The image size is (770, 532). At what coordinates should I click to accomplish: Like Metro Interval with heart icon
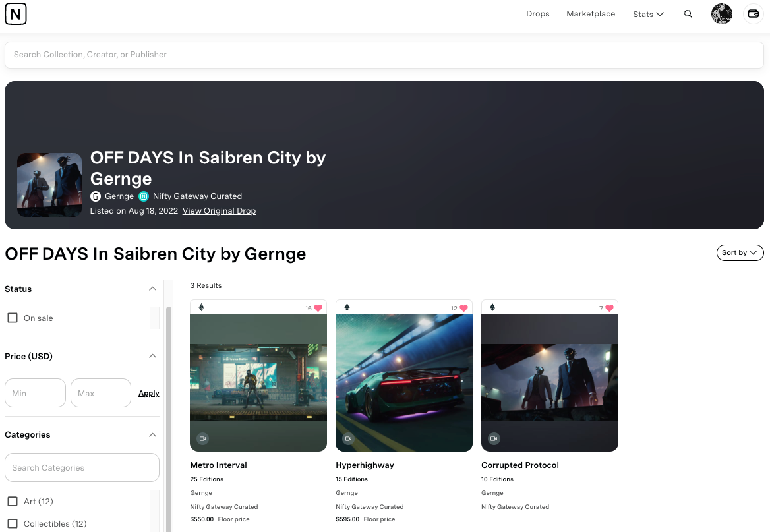pos(318,308)
